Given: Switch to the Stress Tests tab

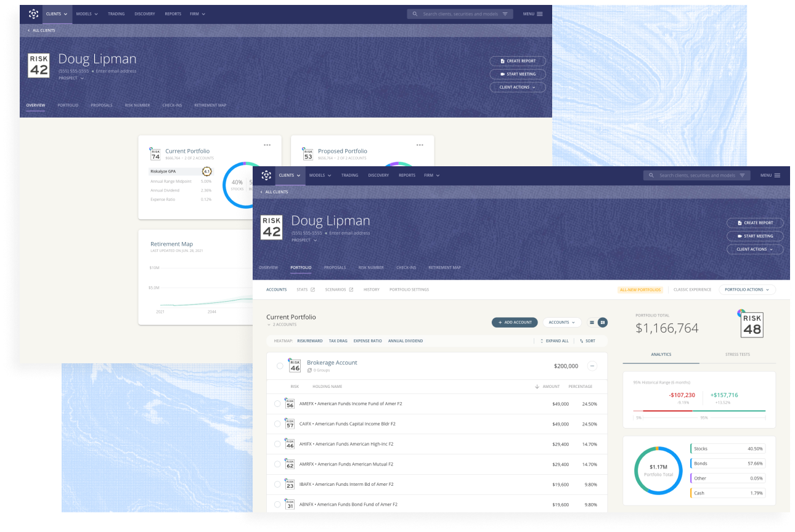Looking at the screenshot, I should (x=738, y=355).
